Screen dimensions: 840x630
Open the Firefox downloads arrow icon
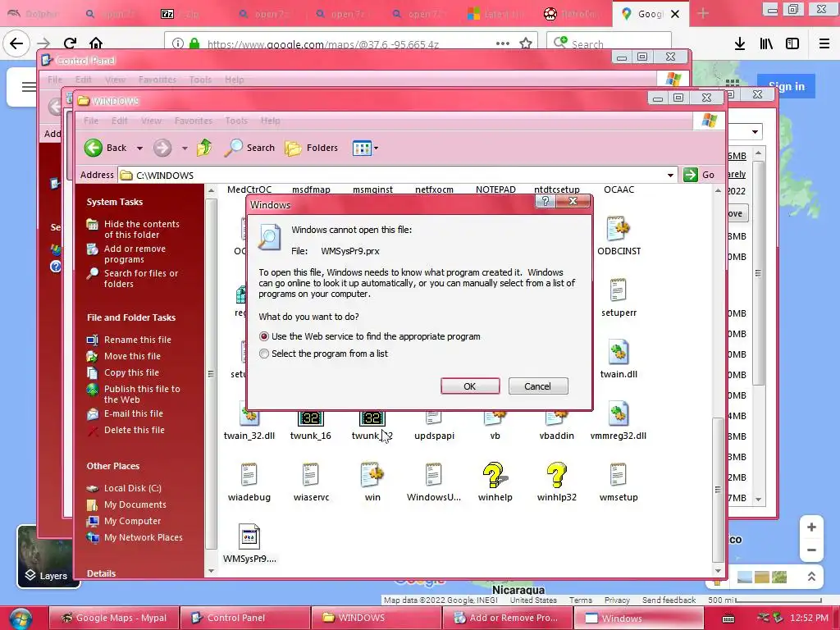coord(740,43)
